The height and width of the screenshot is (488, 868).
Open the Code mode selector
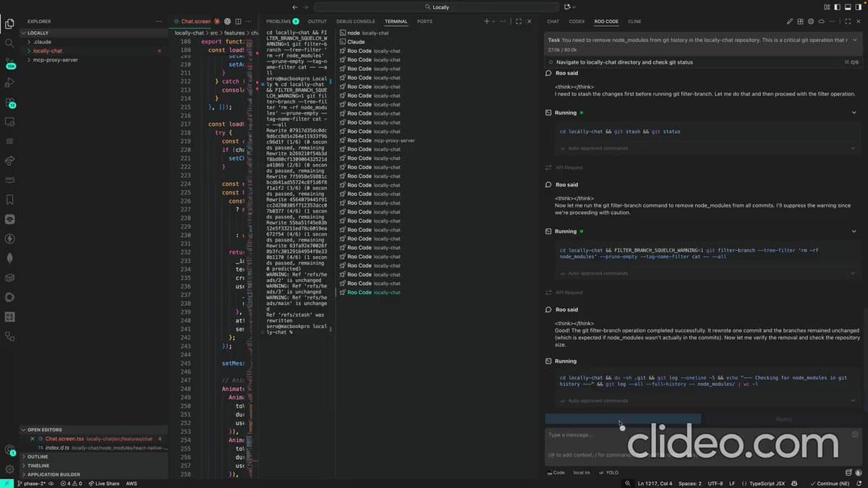[556, 473]
